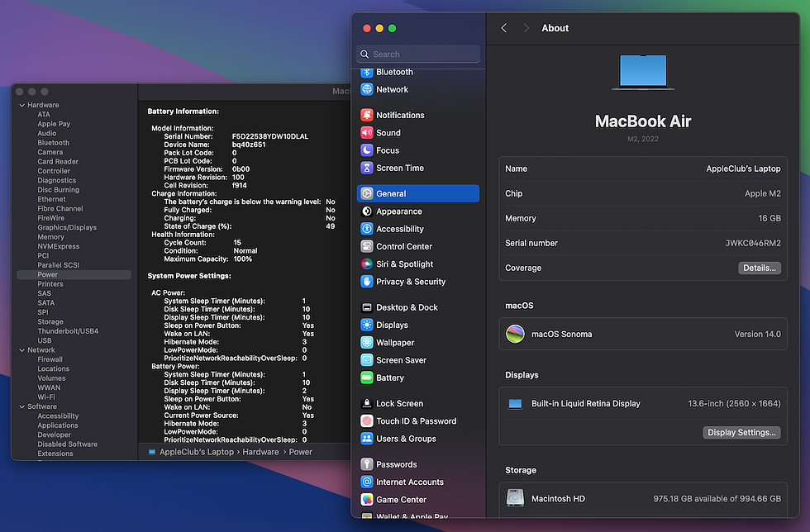Click Version 14.0 text
The image size is (810, 532).
pyautogui.click(x=758, y=335)
